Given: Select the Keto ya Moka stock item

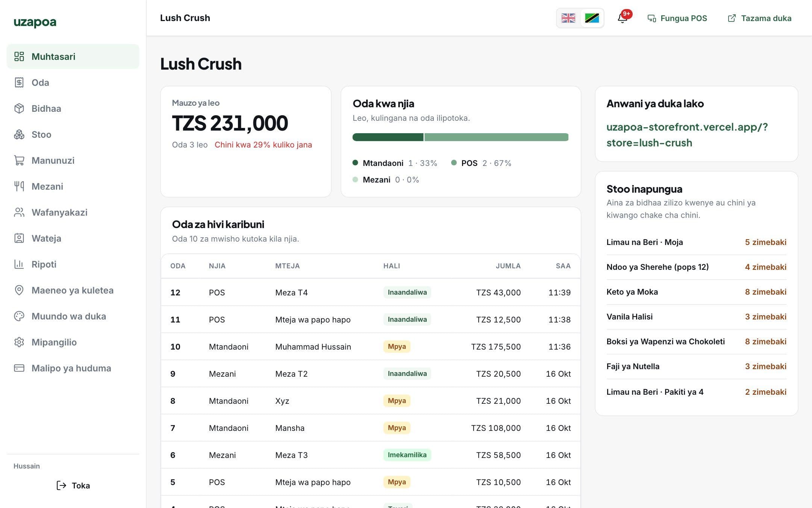Looking at the screenshot, I should coord(696,292).
